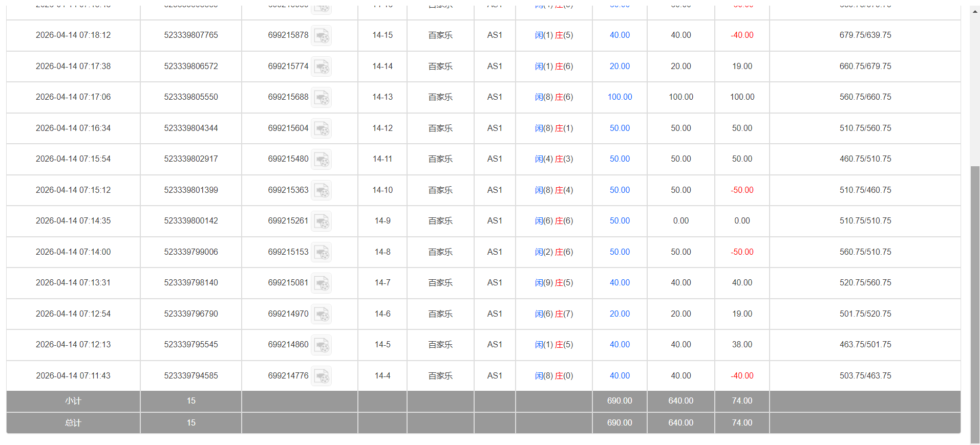The image size is (980, 445).
Task: Click the result 闲(8) 庄(0) in row 14-4
Action: coord(553,376)
